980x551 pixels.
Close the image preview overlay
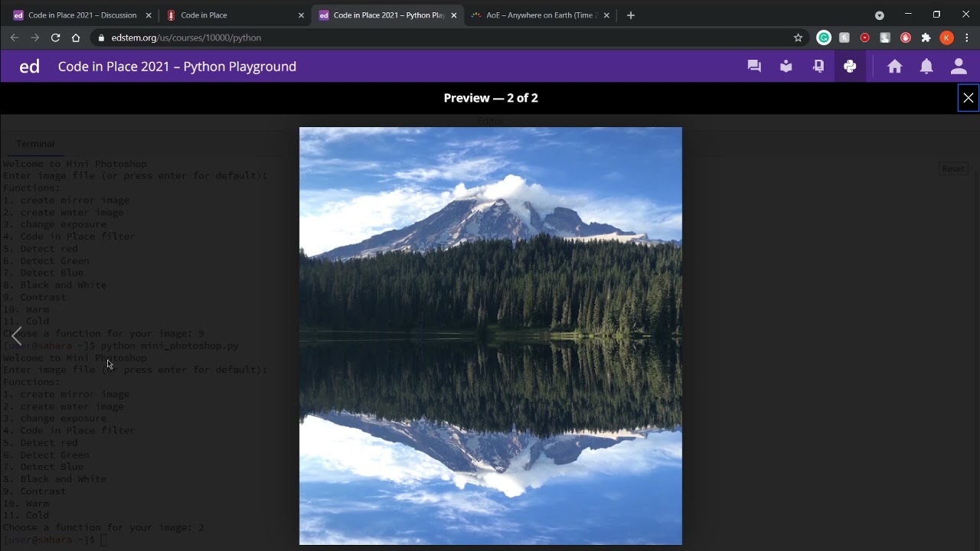pyautogui.click(x=969, y=98)
